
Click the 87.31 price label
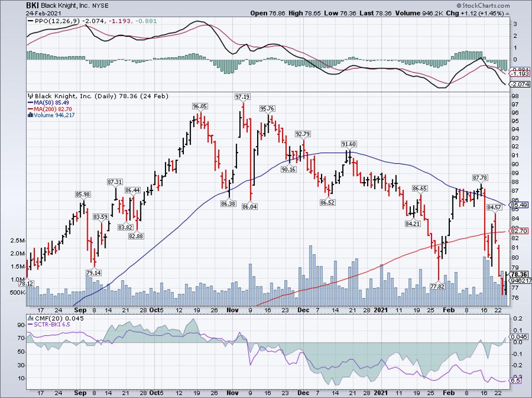115,182
